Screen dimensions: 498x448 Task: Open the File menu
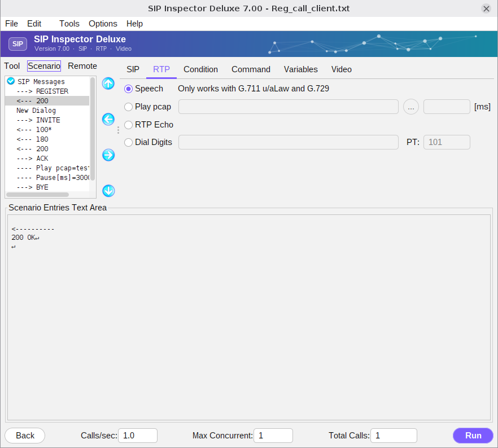click(11, 24)
